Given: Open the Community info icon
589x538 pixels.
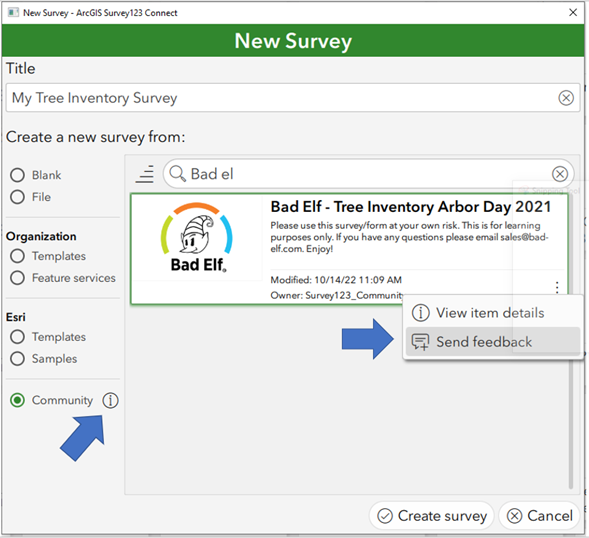Looking at the screenshot, I should (110, 400).
